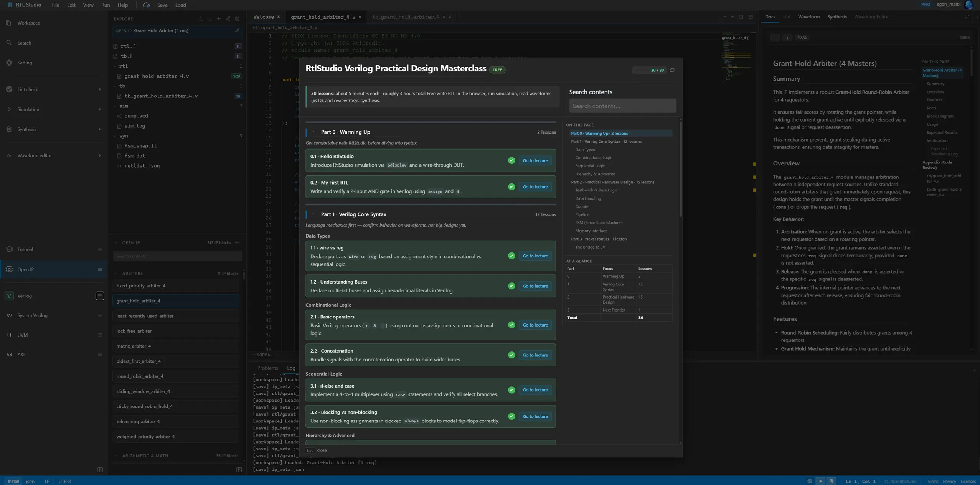
Task: Click the docs zoom-in plus button
Action: pos(787,38)
